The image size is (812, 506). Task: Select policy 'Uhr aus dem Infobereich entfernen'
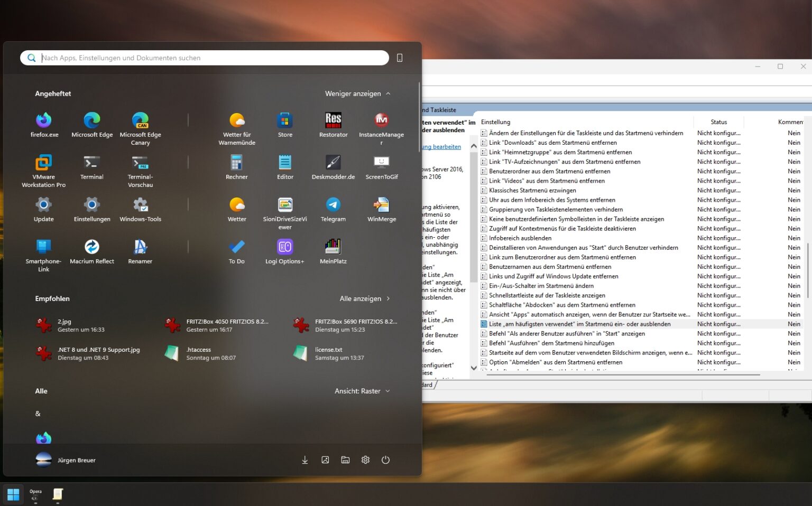(552, 200)
